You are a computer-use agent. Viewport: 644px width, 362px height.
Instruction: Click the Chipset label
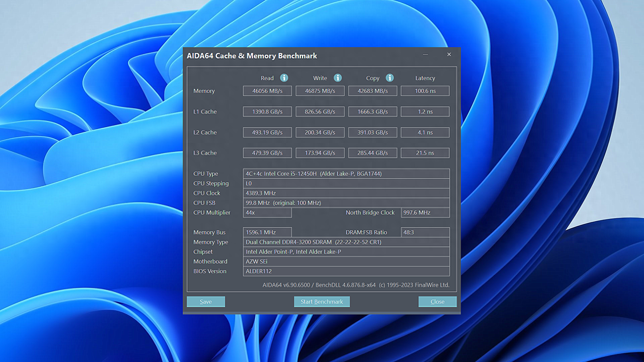tap(203, 252)
